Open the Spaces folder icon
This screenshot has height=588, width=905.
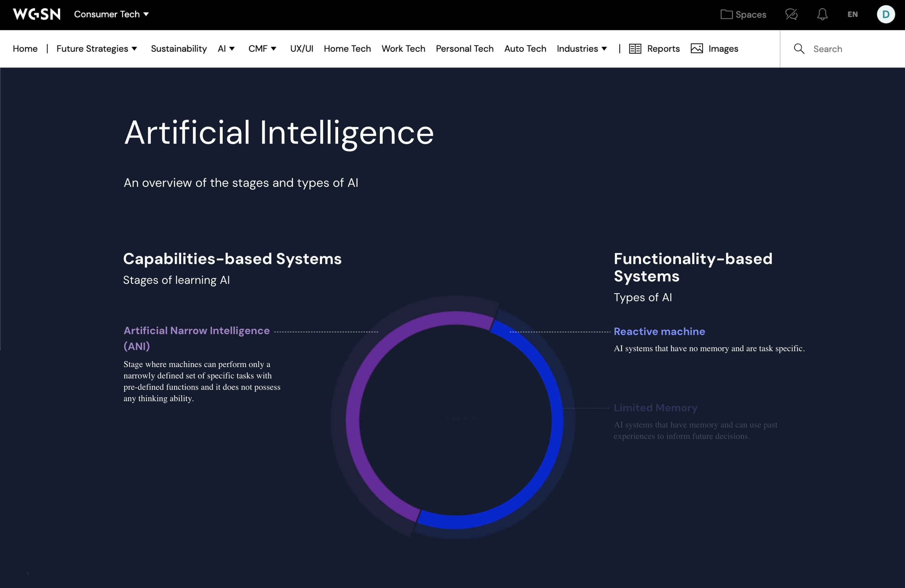(726, 14)
